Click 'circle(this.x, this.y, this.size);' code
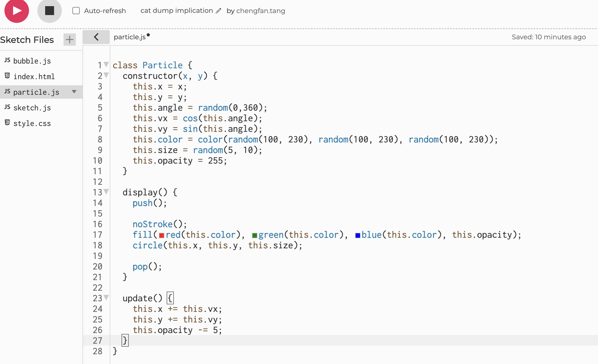The width and height of the screenshot is (598, 364). click(217, 246)
